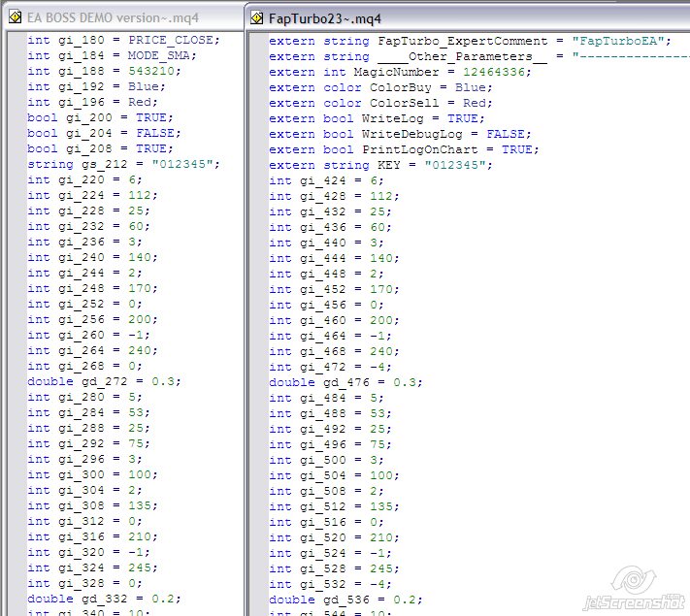Click line 'int gi_464 = -1;' on right
This screenshot has width=690, height=616.
[x=330, y=336]
